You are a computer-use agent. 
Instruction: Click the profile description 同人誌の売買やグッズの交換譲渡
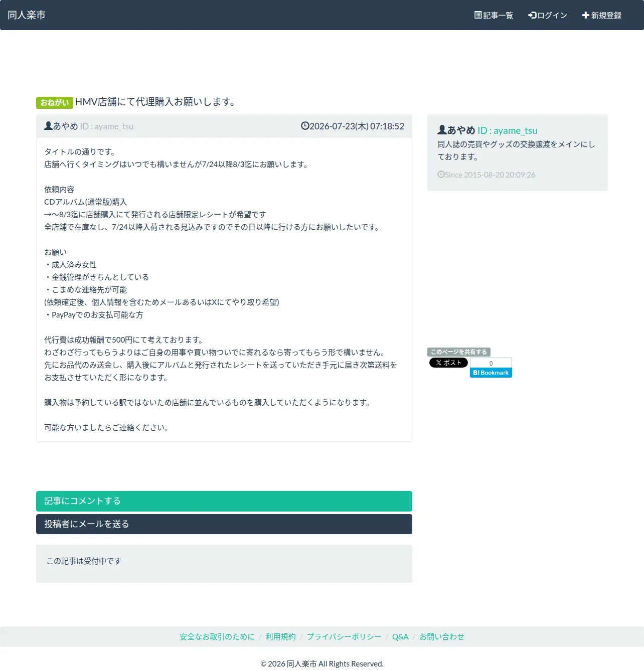pyautogui.click(x=516, y=150)
